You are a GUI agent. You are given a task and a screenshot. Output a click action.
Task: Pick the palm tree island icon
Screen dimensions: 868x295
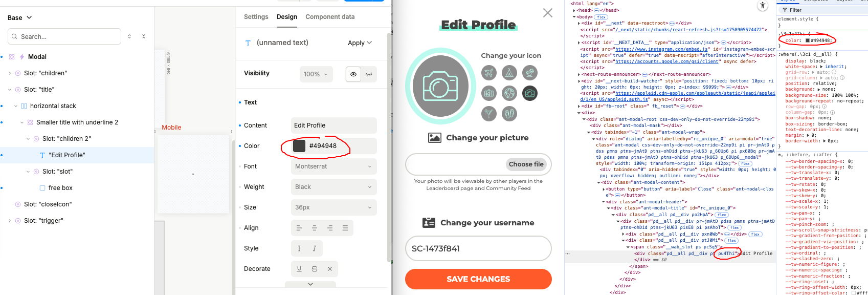[x=530, y=73]
